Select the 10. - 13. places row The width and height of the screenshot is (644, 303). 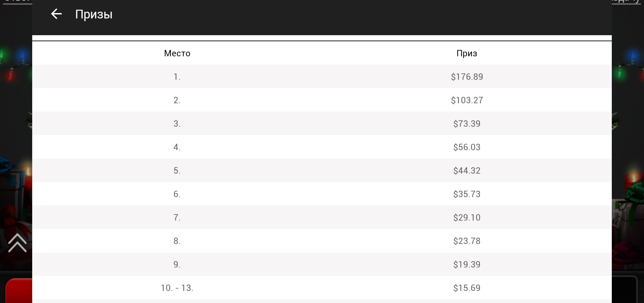(x=322, y=288)
